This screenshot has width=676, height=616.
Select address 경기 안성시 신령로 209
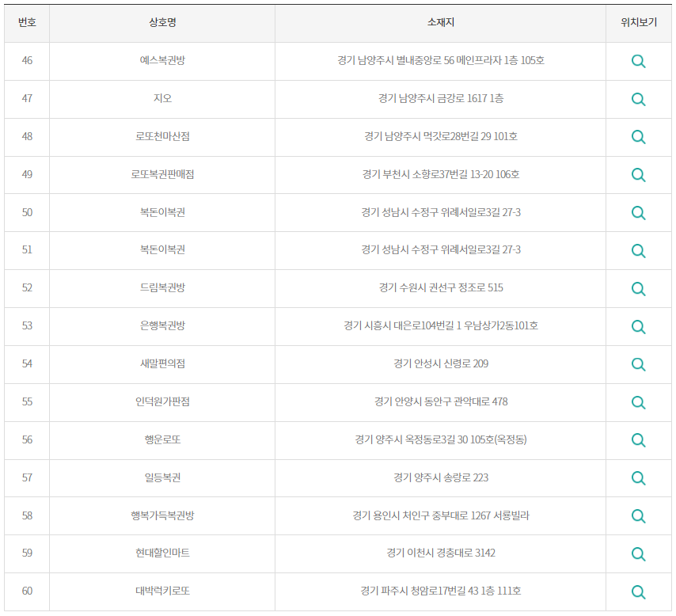(441, 363)
